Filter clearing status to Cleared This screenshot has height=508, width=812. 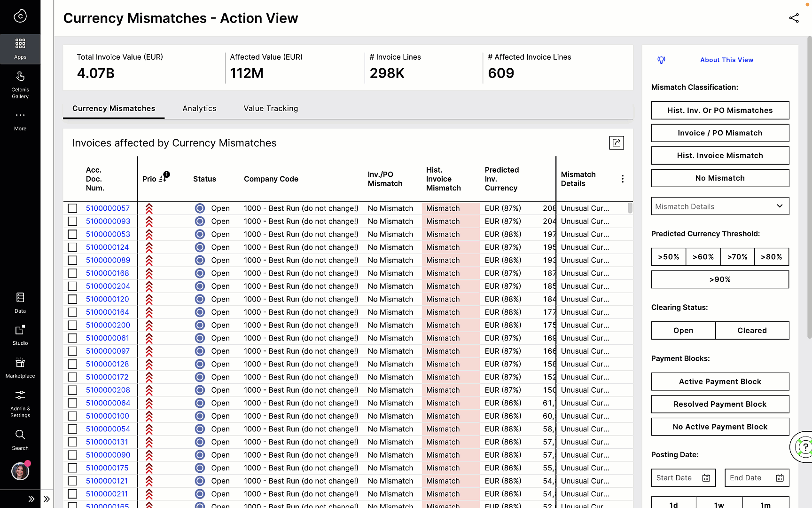coord(752,331)
